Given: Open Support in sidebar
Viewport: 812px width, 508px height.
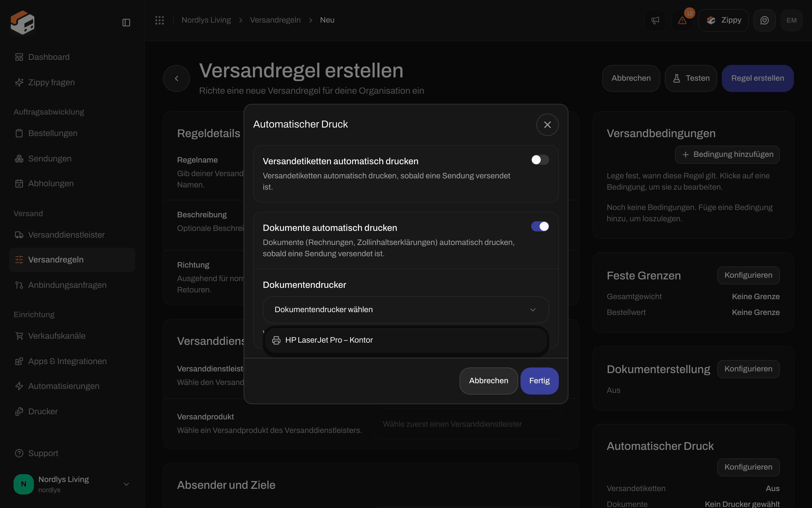Looking at the screenshot, I should [72, 453].
